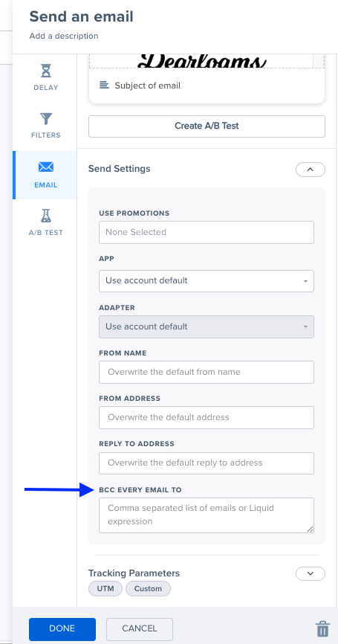
Task: Click the trash delete icon
Action: (322, 629)
